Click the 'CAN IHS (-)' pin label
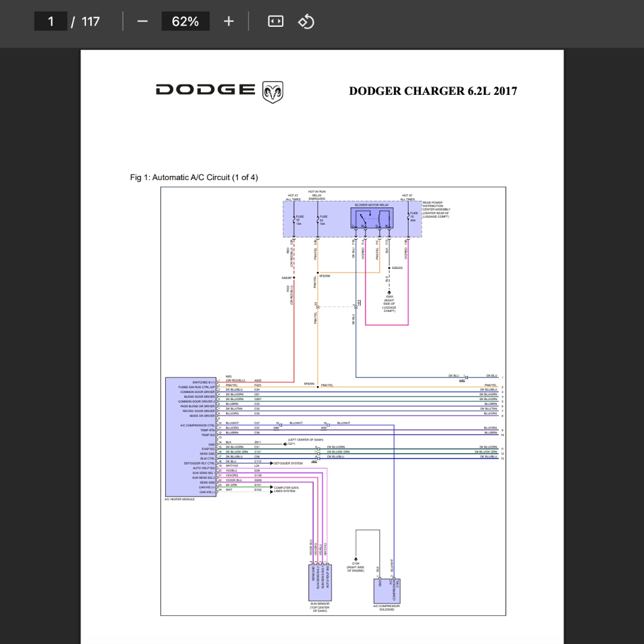The image size is (644, 644). coord(207,492)
